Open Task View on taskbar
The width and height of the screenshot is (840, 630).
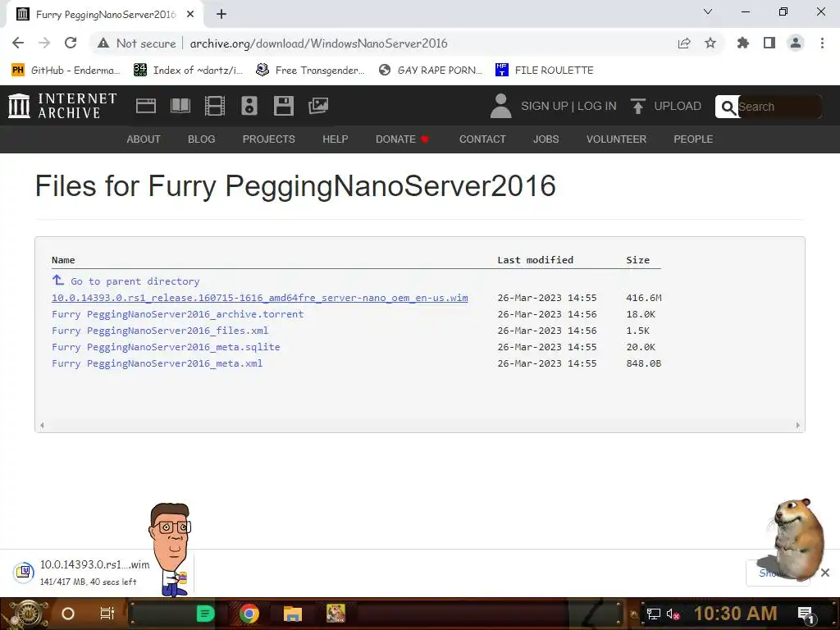click(107, 614)
